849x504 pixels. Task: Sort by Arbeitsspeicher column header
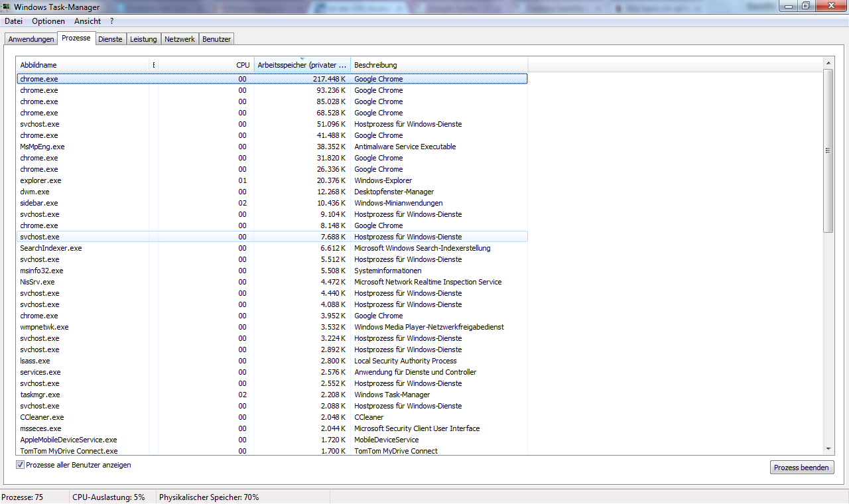coord(302,65)
